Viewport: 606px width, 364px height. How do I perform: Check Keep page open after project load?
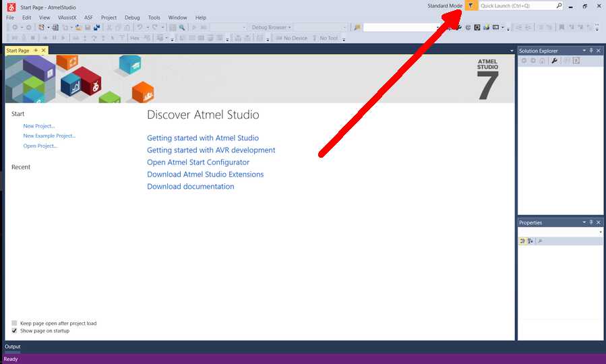point(14,323)
